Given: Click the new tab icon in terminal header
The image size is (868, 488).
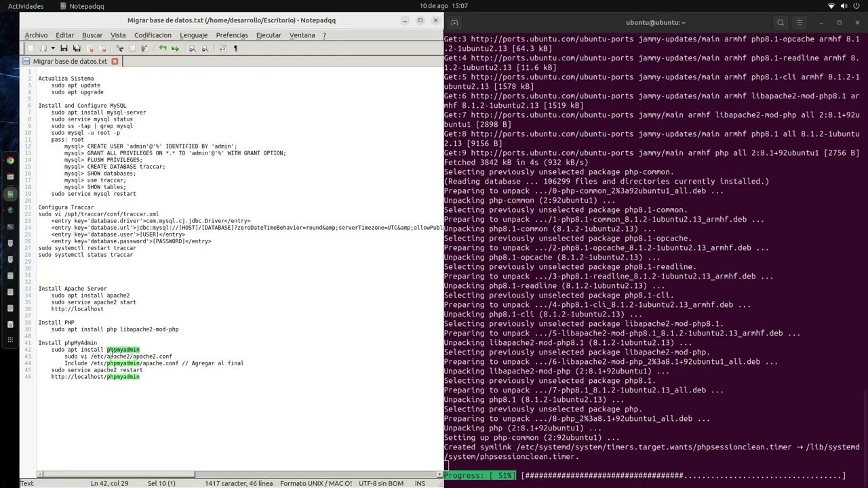Looking at the screenshot, I should [454, 22].
